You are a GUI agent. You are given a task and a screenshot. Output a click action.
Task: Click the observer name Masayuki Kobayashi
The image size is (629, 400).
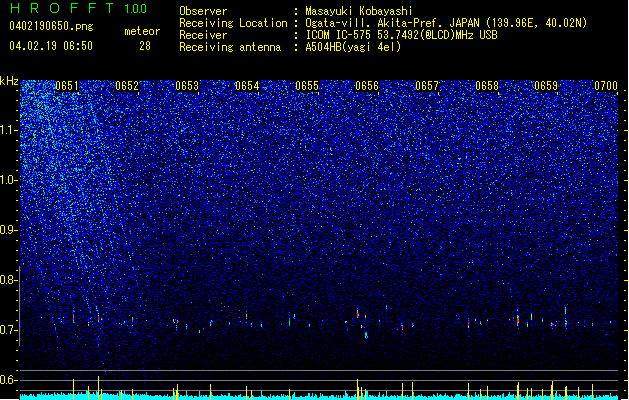point(359,11)
